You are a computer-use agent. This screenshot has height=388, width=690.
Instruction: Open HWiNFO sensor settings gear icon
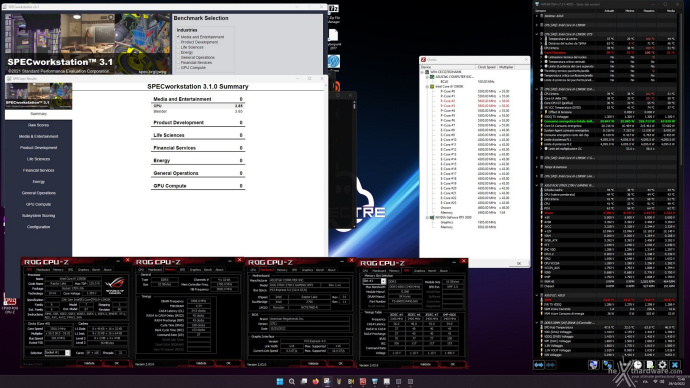[x=662, y=365]
